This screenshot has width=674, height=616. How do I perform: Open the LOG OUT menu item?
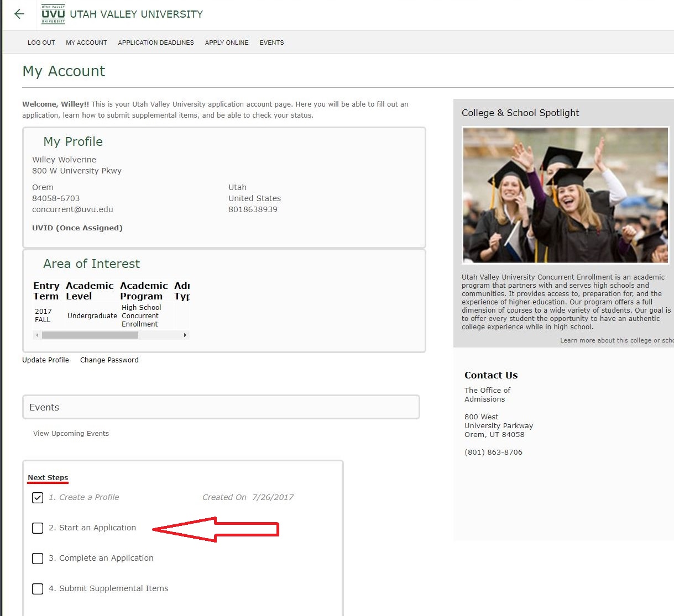pyautogui.click(x=41, y=43)
